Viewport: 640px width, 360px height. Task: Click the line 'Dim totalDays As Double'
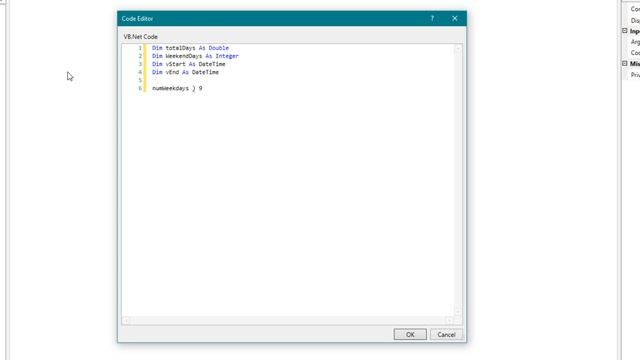190,48
